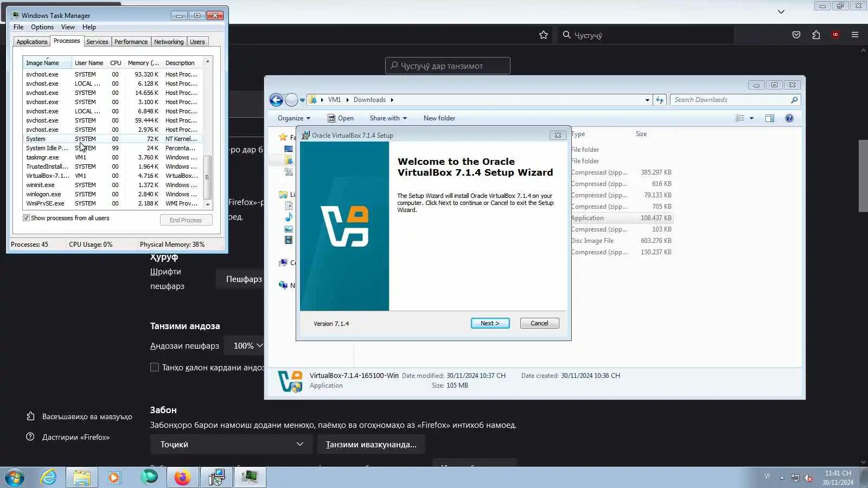Bookmark the page with the Firefox star icon
Image resolution: width=868 pixels, height=488 pixels.
click(x=544, y=35)
